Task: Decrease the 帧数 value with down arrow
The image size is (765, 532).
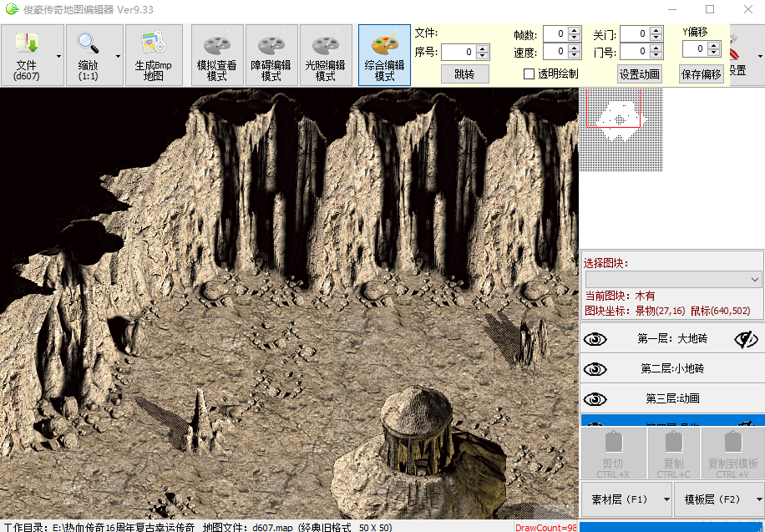Action: (x=575, y=37)
